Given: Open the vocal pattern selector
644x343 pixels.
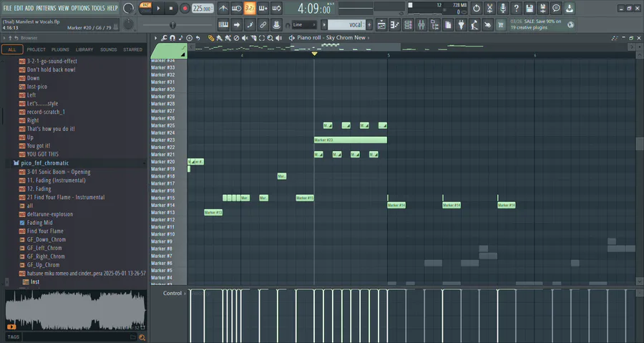Looking at the screenshot, I should pos(346,25).
